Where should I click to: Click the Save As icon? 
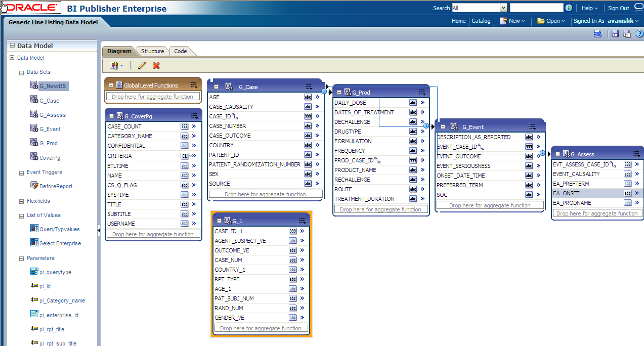(626, 34)
